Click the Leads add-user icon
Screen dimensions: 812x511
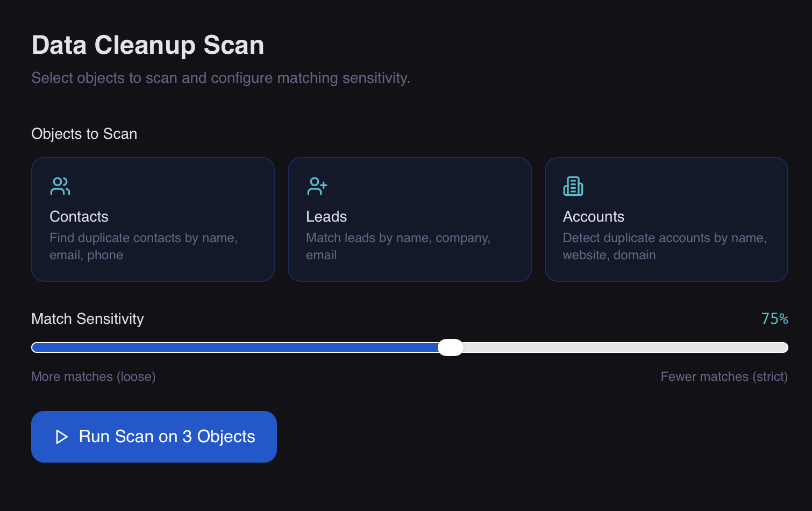click(317, 186)
